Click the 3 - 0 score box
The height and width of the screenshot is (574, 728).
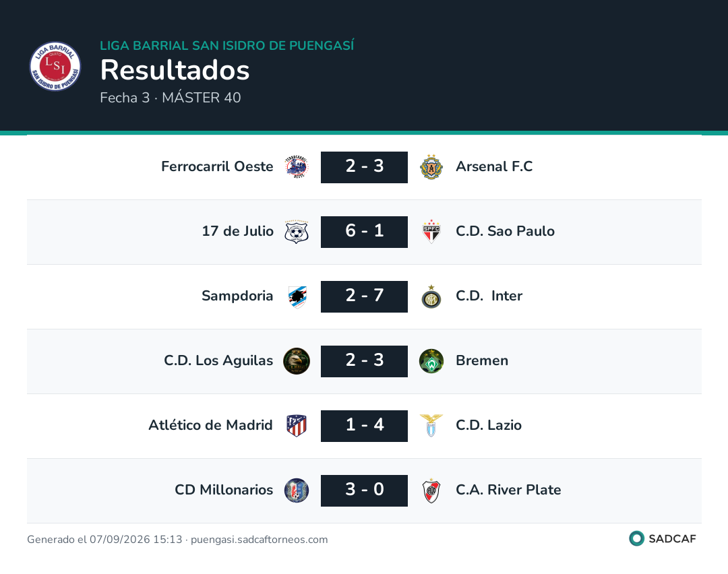pos(365,490)
